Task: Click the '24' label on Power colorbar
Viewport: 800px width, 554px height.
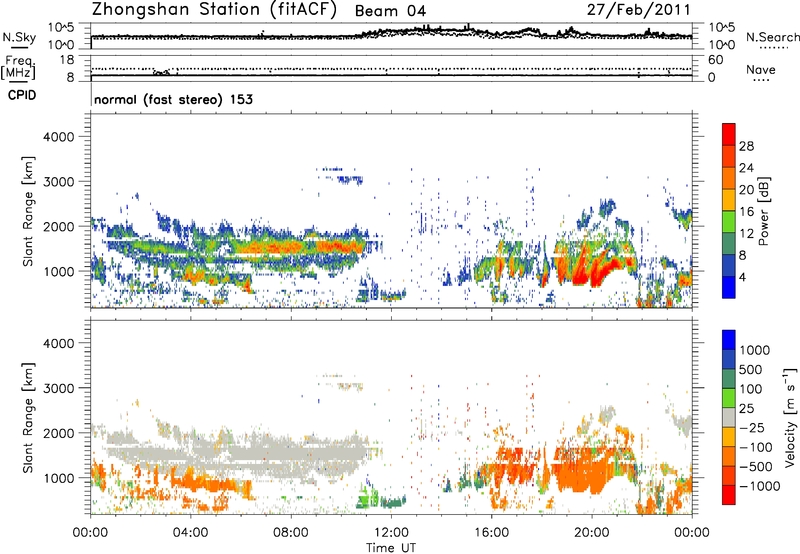Action: 746,168
